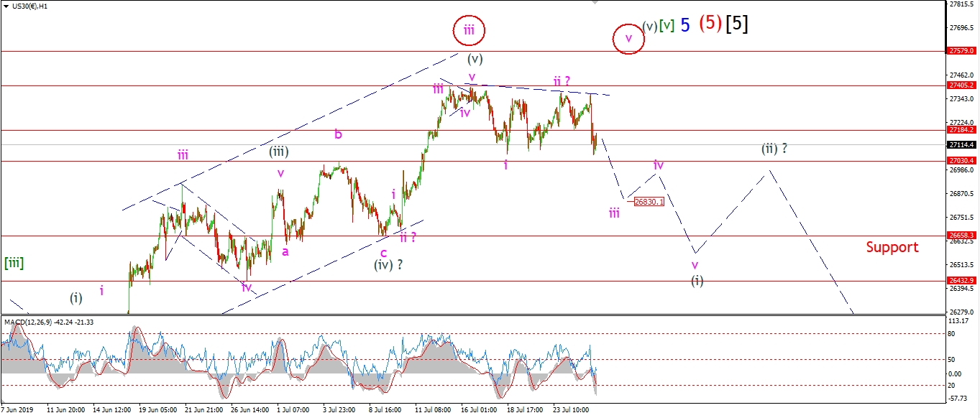
Task: Select the 26830.1 price tag on chart
Action: click(649, 202)
